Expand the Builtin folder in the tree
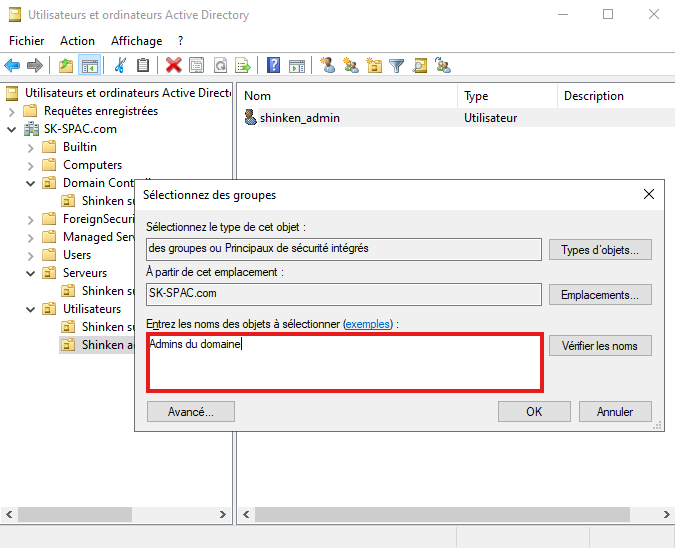 point(30,148)
